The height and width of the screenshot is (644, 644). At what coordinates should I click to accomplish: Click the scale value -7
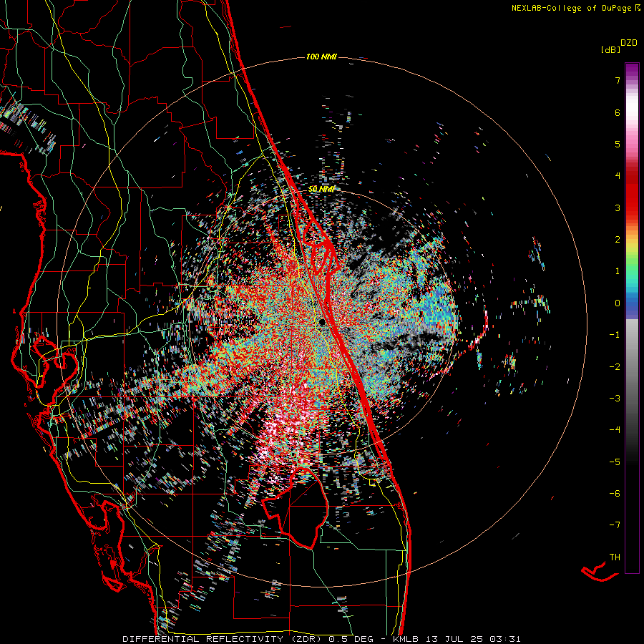tap(615, 525)
